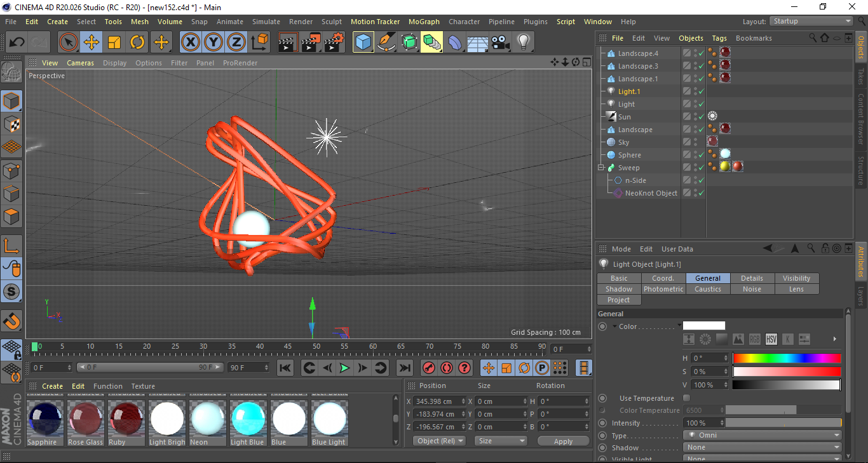This screenshot has height=463, width=868.
Task: Add a Camera object
Action: point(501,43)
